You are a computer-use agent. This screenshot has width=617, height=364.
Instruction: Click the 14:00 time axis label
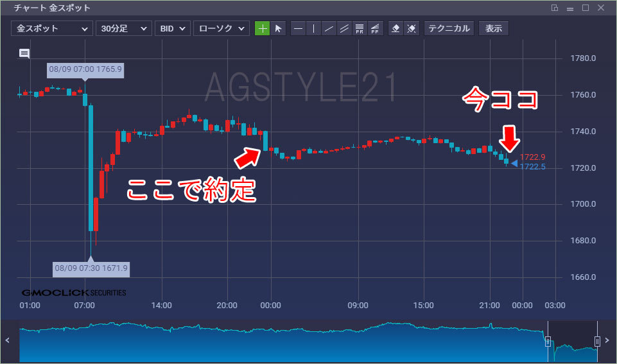[162, 306]
